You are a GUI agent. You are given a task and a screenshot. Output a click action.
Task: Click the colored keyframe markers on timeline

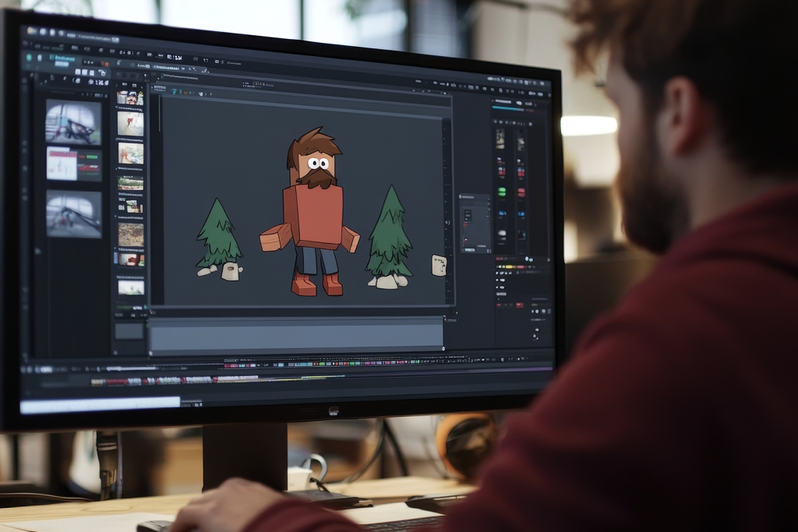312,363
